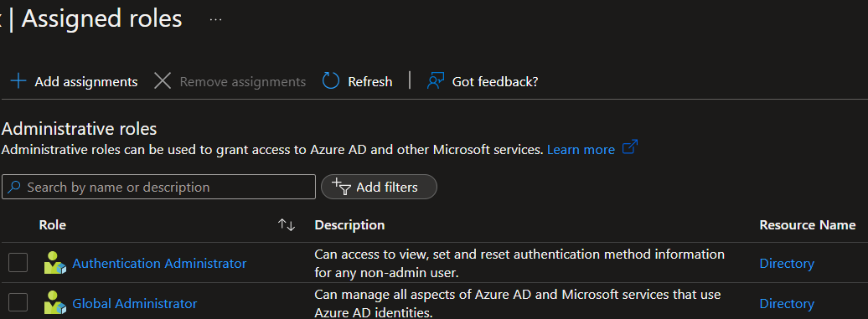Focus the Search by name or description field

point(158,187)
